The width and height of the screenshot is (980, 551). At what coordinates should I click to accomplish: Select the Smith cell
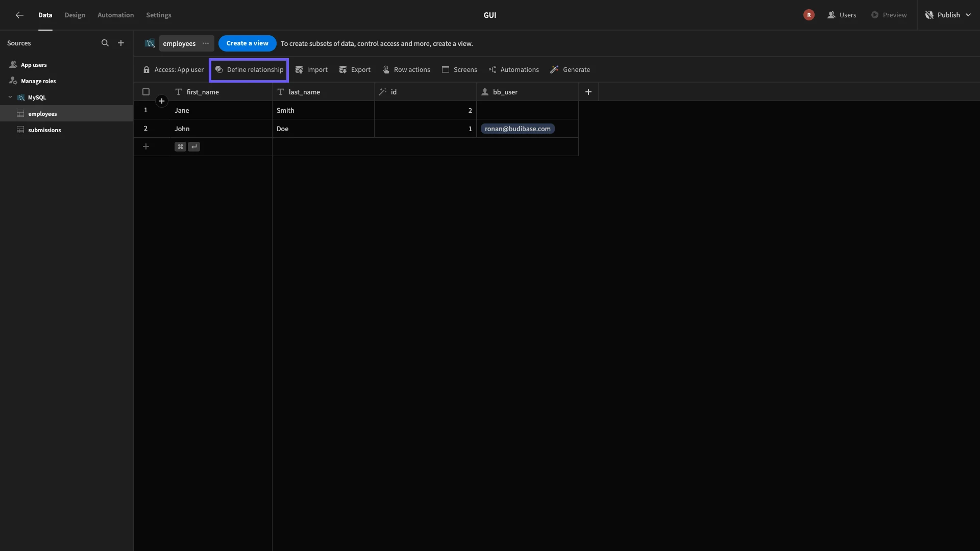tap(323, 110)
